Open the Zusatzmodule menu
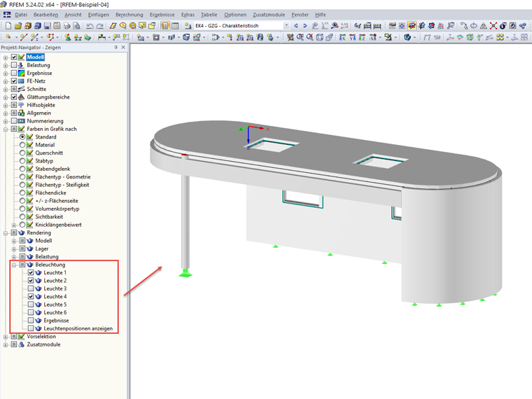This screenshot has width=532, height=399. click(269, 15)
